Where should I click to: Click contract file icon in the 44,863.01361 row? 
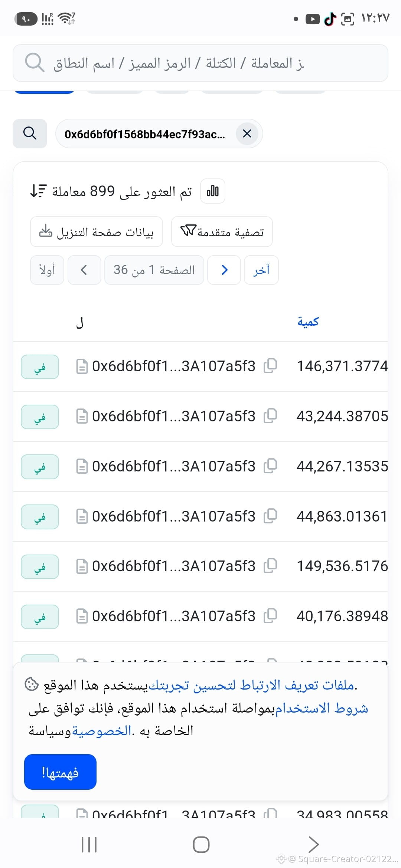pyautogui.click(x=82, y=516)
